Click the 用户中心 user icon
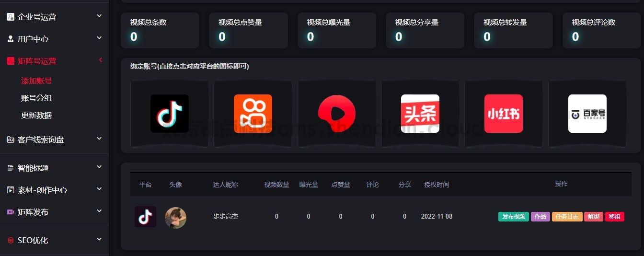The width and height of the screenshot is (644, 256). tap(11, 39)
